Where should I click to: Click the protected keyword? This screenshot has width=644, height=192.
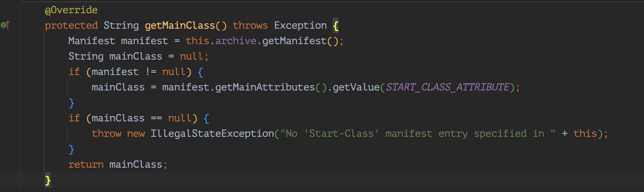point(71,25)
